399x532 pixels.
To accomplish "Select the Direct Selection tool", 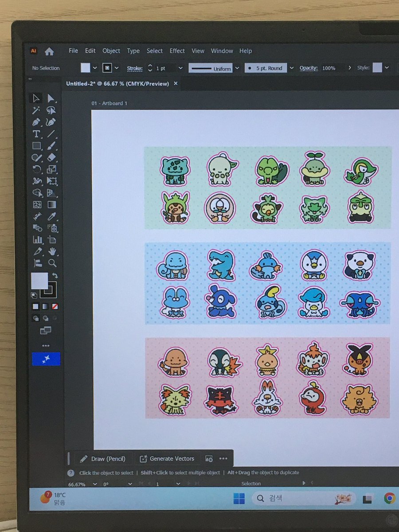I will pos(51,98).
